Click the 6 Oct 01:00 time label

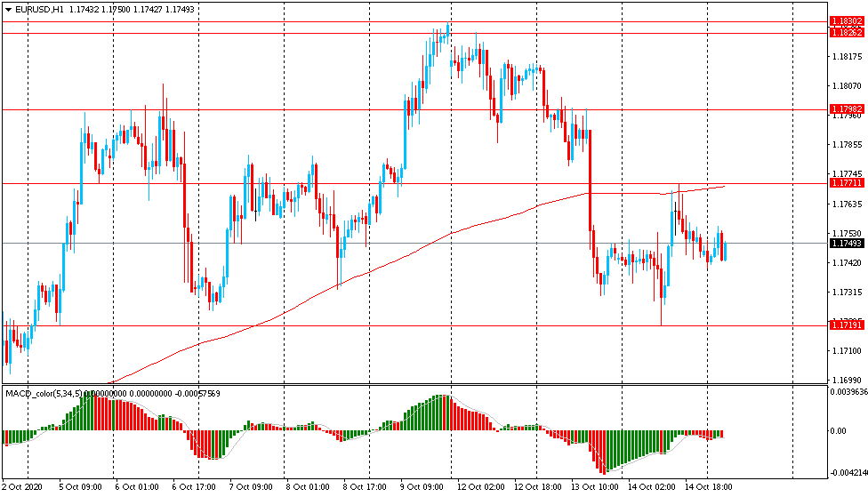[137, 487]
